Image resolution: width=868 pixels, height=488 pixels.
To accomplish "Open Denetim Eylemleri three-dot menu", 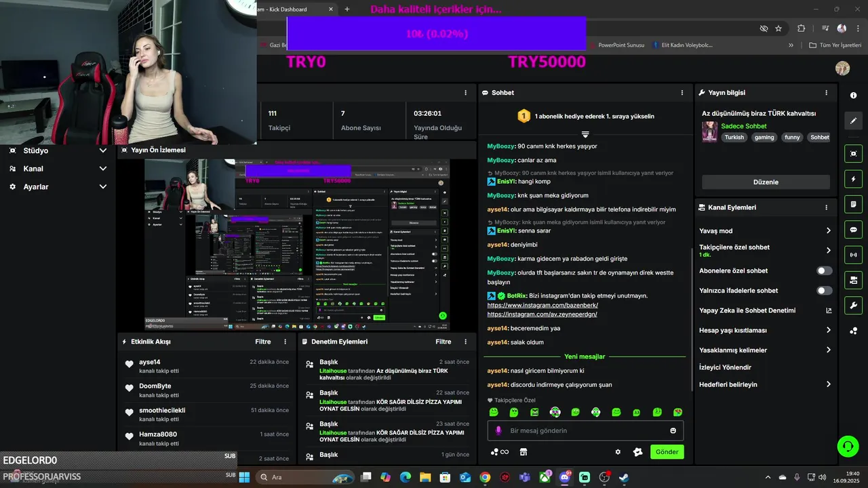I will (x=465, y=342).
